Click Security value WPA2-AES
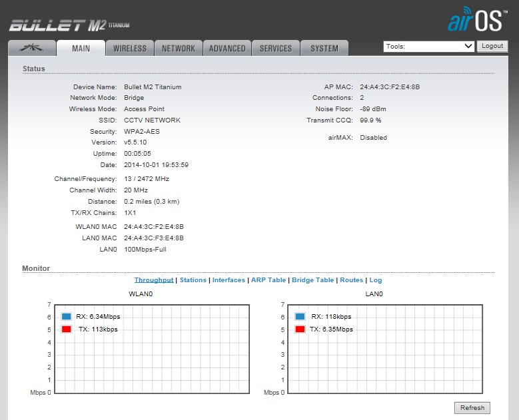The width and height of the screenshot is (519, 420). coord(142,131)
